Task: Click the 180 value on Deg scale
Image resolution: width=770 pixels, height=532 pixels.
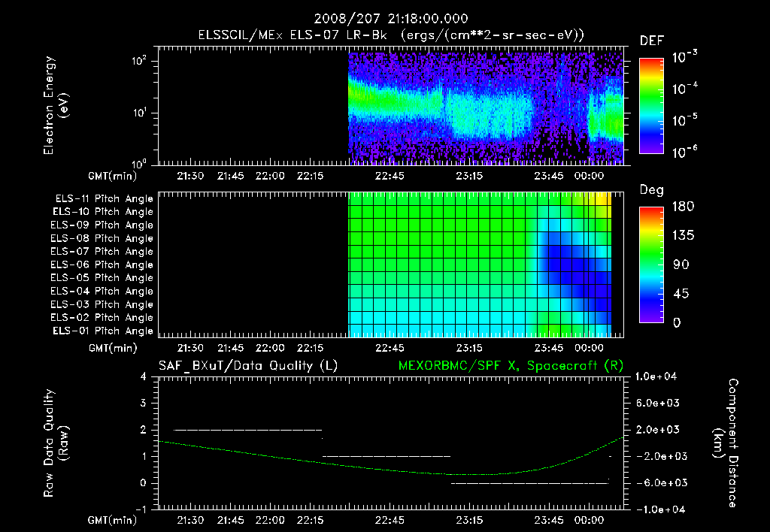Action: tap(683, 206)
